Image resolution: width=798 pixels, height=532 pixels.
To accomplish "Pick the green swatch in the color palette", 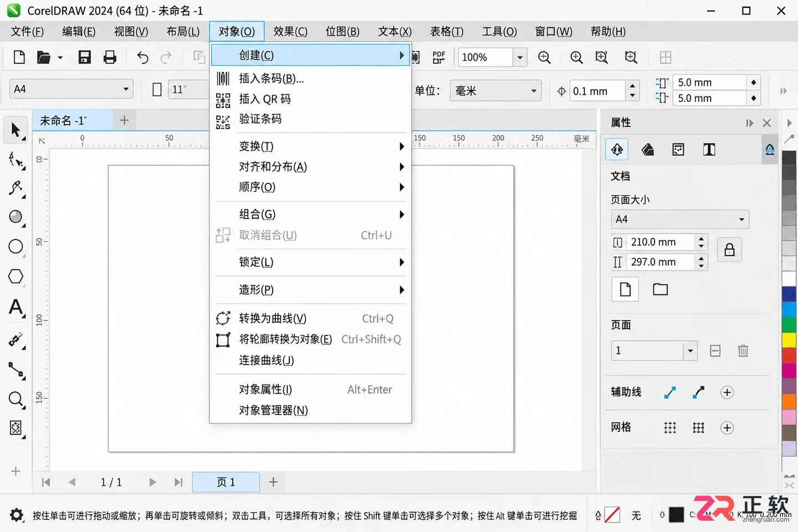I will pos(789,325).
